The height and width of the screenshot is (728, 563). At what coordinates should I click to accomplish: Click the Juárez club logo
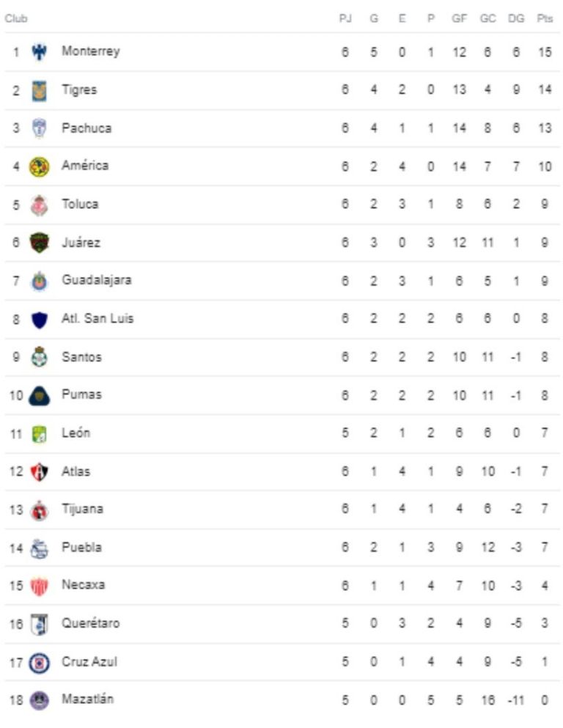click(39, 243)
